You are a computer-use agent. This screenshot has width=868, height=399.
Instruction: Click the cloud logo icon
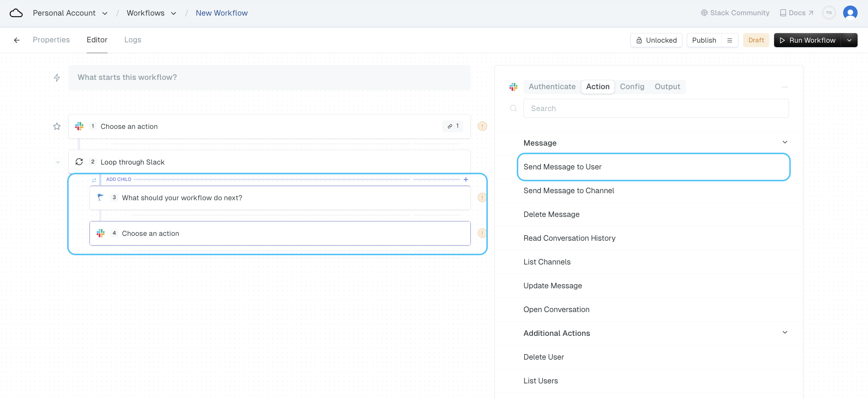click(x=16, y=13)
